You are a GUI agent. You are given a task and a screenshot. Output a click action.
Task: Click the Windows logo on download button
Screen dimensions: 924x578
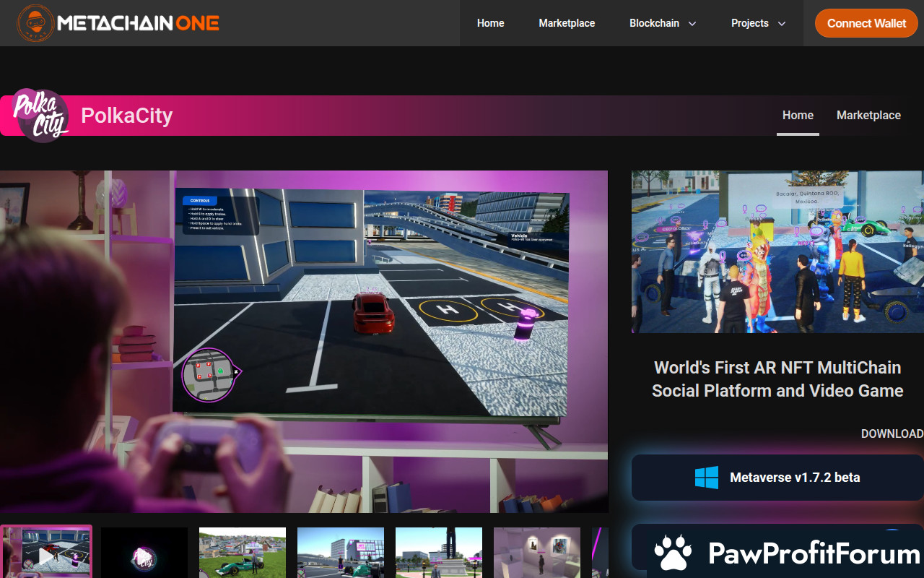(x=707, y=478)
